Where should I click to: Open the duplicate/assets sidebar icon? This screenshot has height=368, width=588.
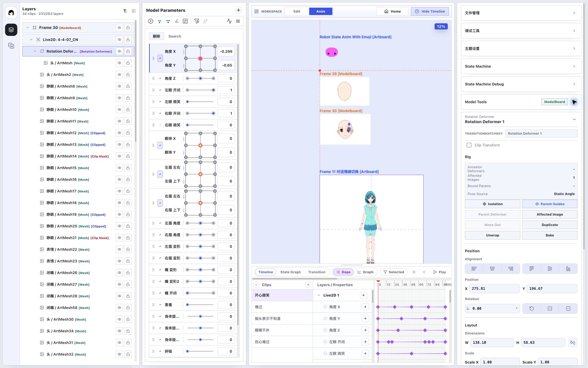click(11, 46)
